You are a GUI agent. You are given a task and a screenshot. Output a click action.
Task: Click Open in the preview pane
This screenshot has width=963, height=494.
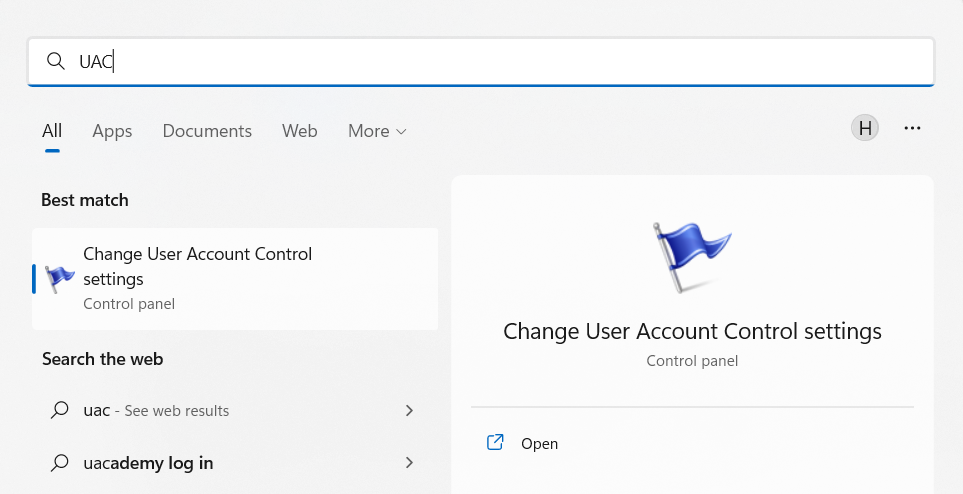pos(539,443)
